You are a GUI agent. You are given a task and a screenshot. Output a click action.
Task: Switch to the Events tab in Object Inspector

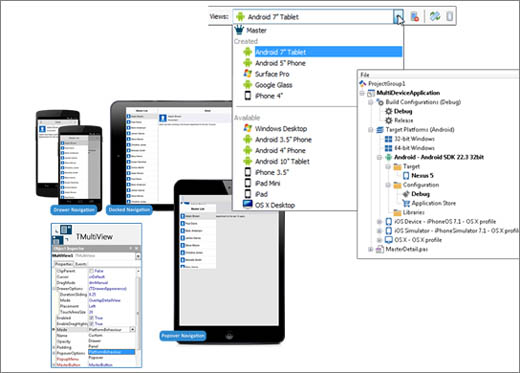pyautogui.click(x=81, y=264)
